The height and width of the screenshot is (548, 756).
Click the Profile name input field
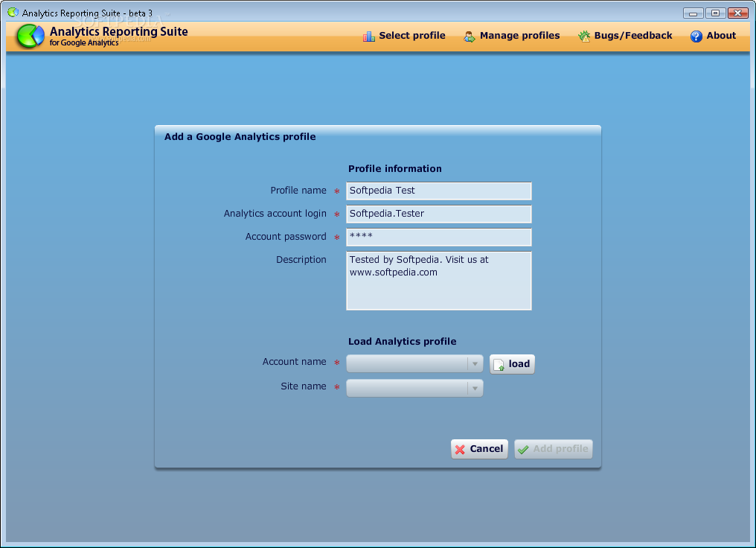tap(439, 191)
